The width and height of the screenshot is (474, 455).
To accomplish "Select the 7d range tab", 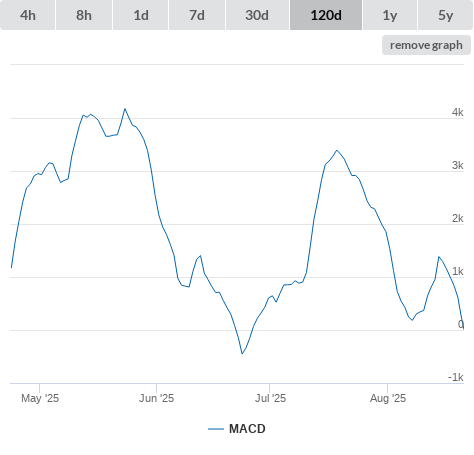I will pos(197,15).
